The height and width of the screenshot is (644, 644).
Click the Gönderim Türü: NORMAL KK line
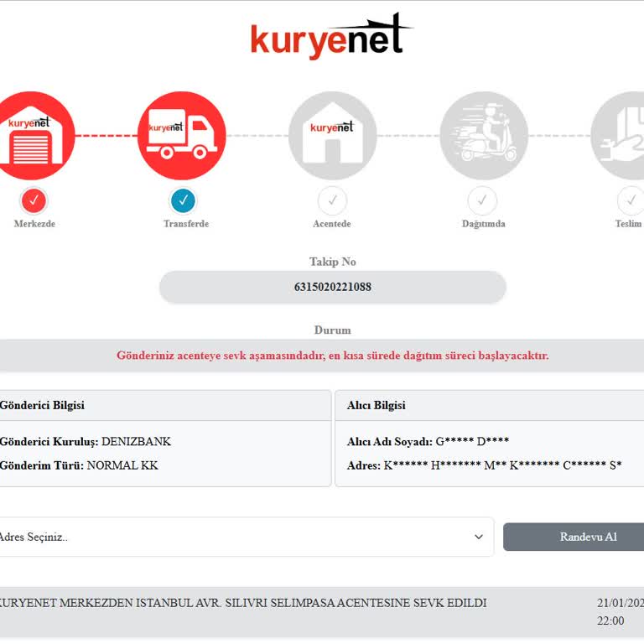click(79, 465)
